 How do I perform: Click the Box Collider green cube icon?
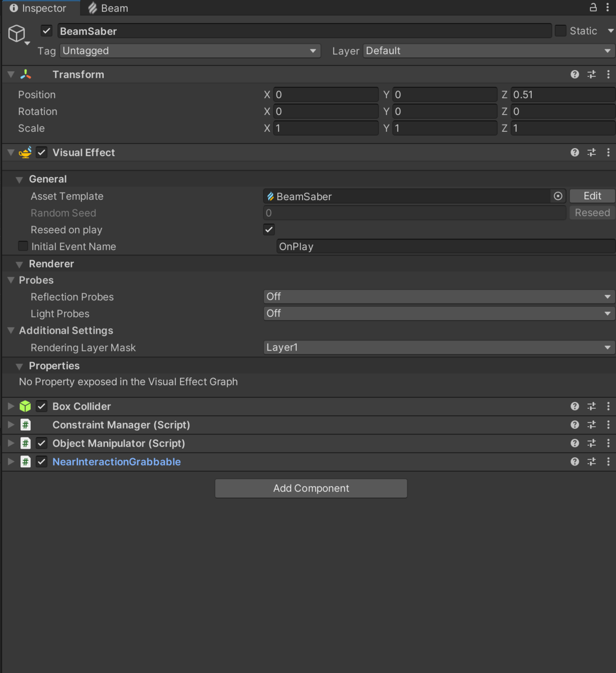(x=25, y=406)
